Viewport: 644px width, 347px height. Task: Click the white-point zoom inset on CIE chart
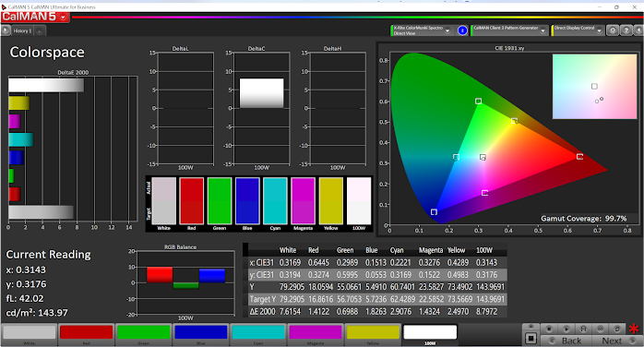pyautogui.click(x=594, y=87)
